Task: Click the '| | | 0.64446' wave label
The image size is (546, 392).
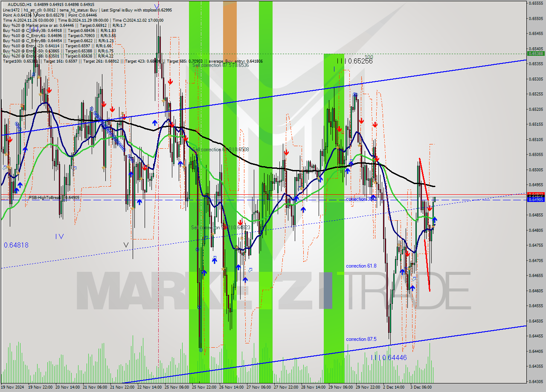Action: (x=389, y=357)
